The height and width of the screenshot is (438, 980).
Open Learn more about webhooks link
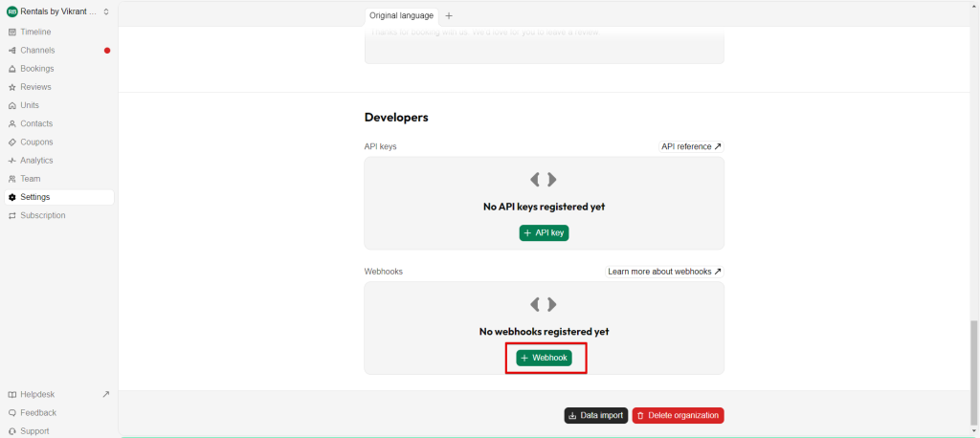tap(664, 272)
